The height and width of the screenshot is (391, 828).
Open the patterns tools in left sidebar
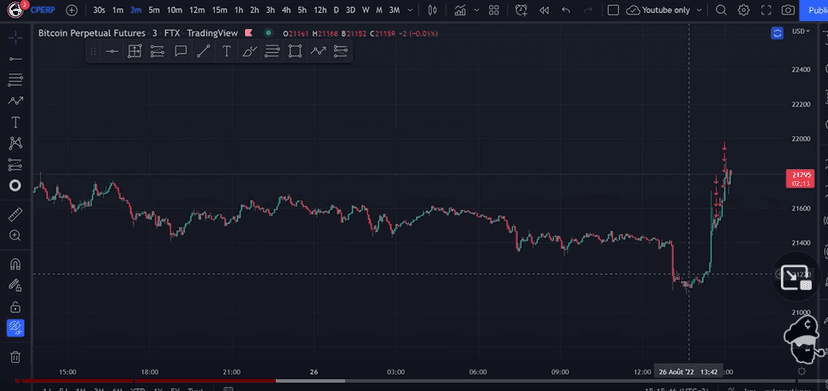click(15, 143)
